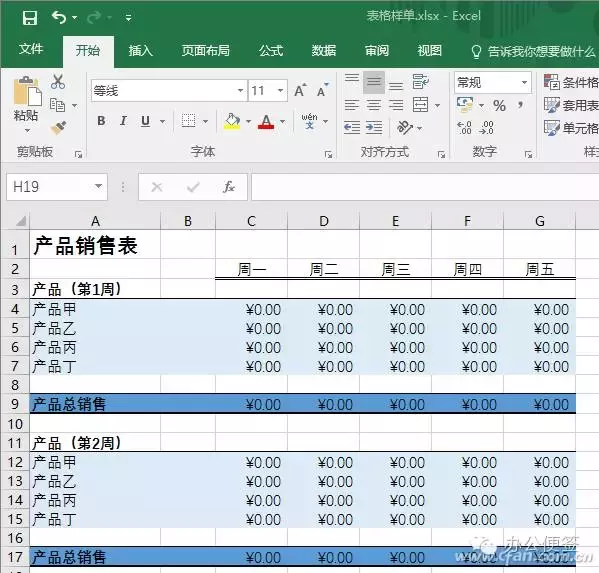Click the 套用表格格式 button

point(571,105)
